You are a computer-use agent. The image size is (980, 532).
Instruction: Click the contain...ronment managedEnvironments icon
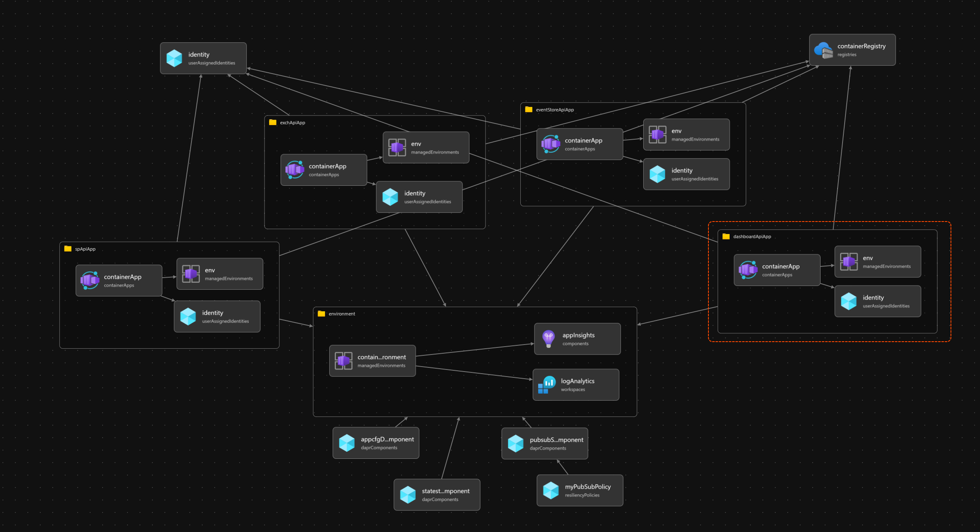click(343, 361)
